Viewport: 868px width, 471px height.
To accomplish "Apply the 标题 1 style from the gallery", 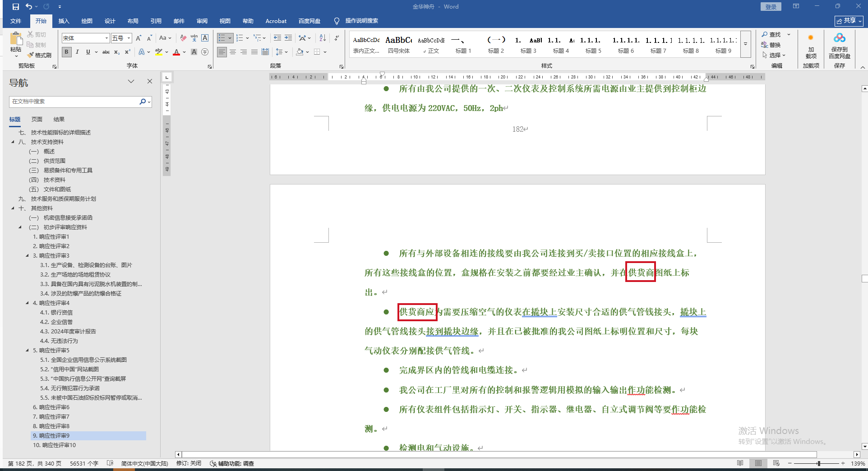I will [463, 45].
